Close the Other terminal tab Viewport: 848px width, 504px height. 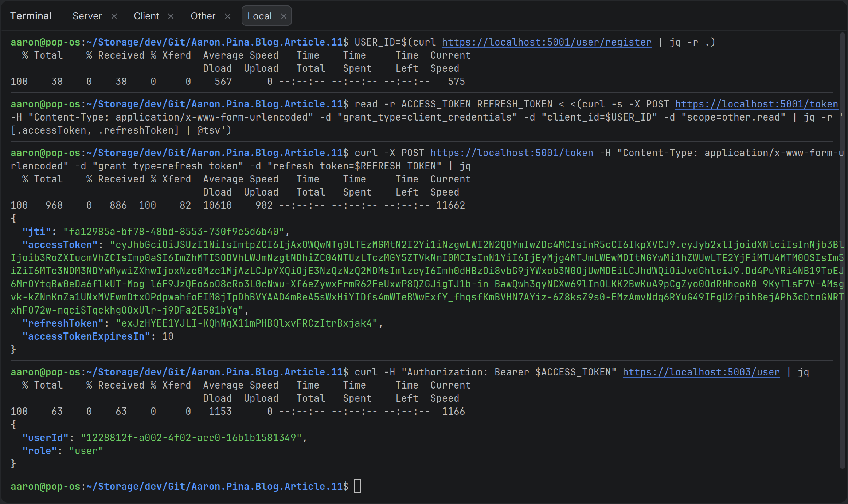pyautogui.click(x=228, y=16)
